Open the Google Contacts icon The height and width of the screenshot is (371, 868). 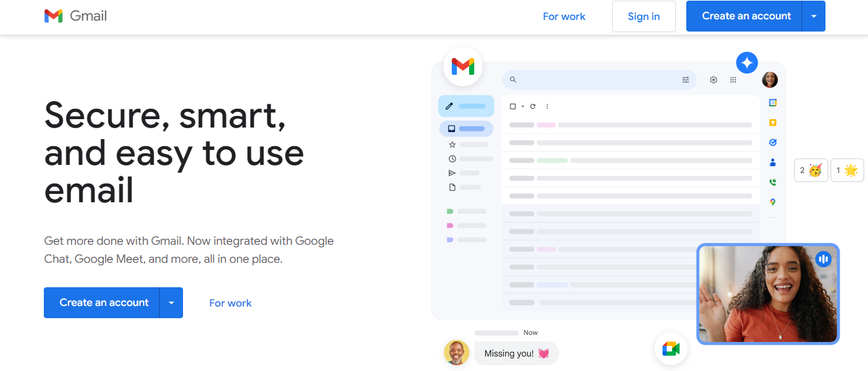[773, 162]
